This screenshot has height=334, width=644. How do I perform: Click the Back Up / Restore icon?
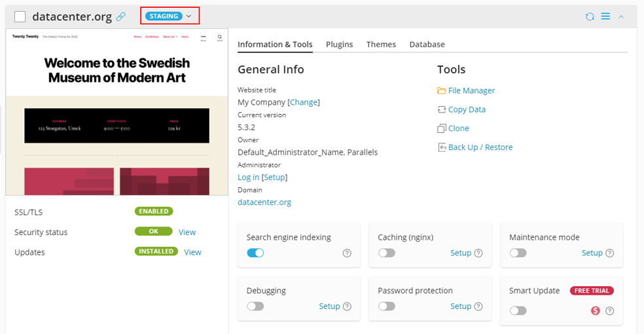point(442,147)
